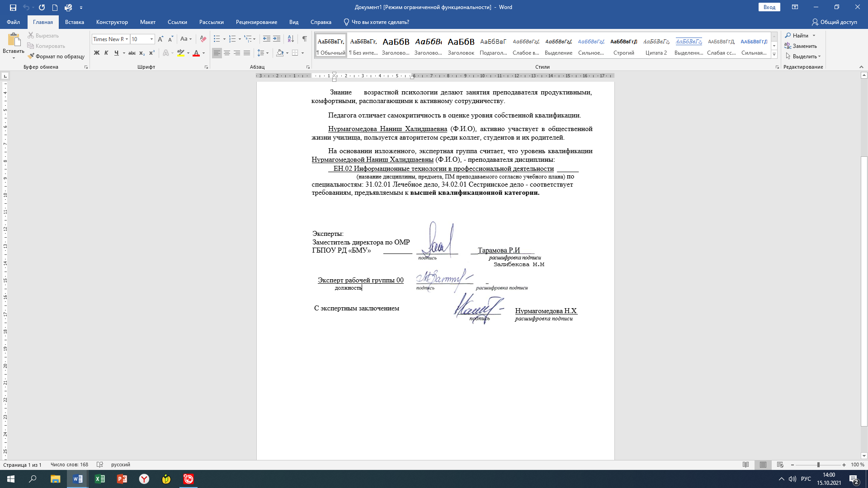
Task: Toggle italic formatting К
Action: 106,53
